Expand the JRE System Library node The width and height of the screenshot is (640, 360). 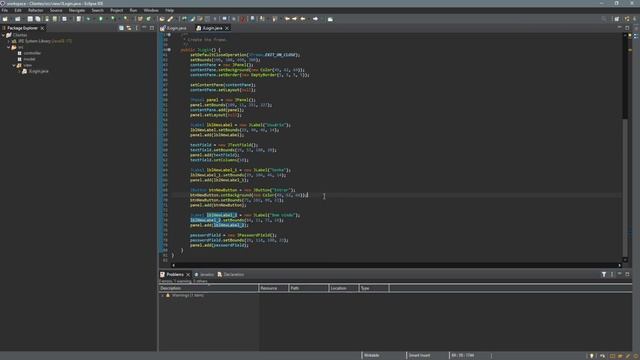(x=9, y=41)
